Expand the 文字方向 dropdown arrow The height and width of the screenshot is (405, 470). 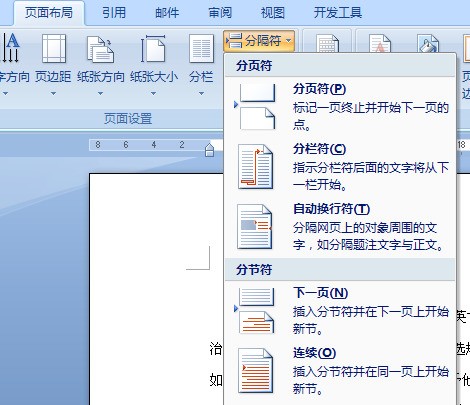(x=5, y=94)
